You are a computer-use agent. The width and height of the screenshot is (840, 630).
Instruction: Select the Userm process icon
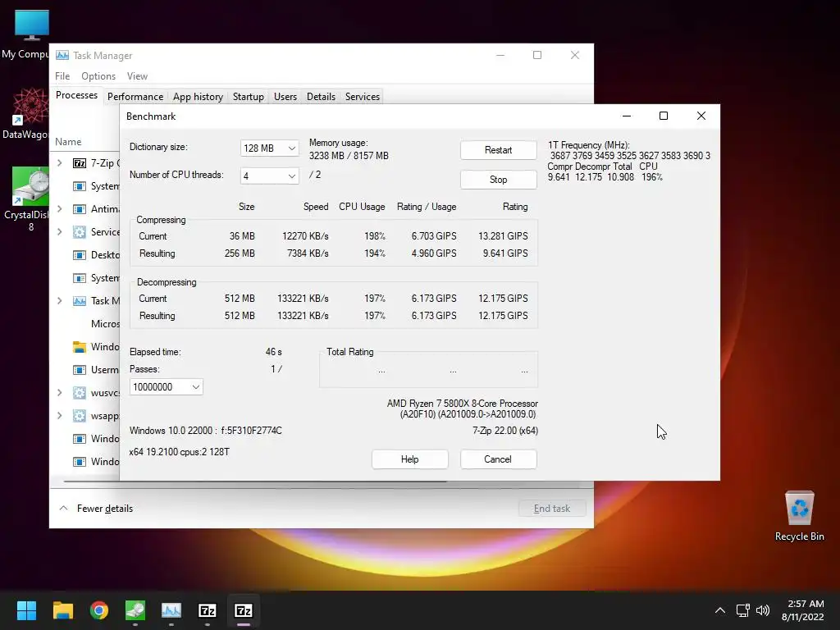(x=80, y=370)
